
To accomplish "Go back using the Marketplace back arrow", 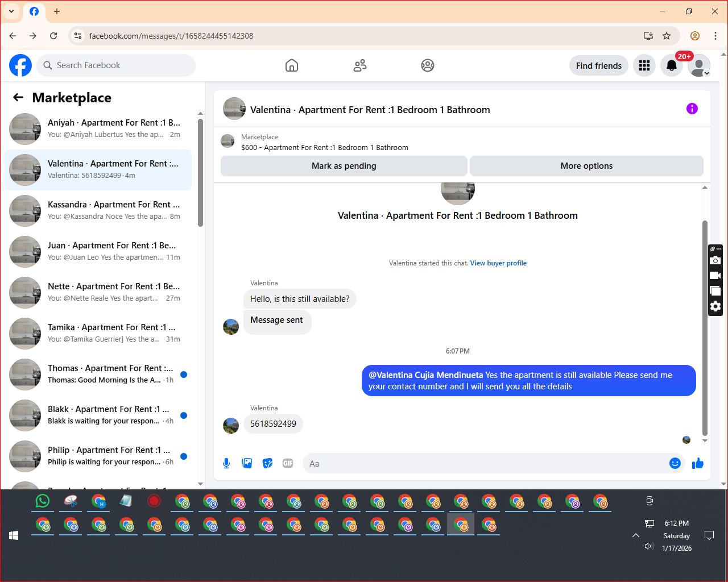I will 18,98.
